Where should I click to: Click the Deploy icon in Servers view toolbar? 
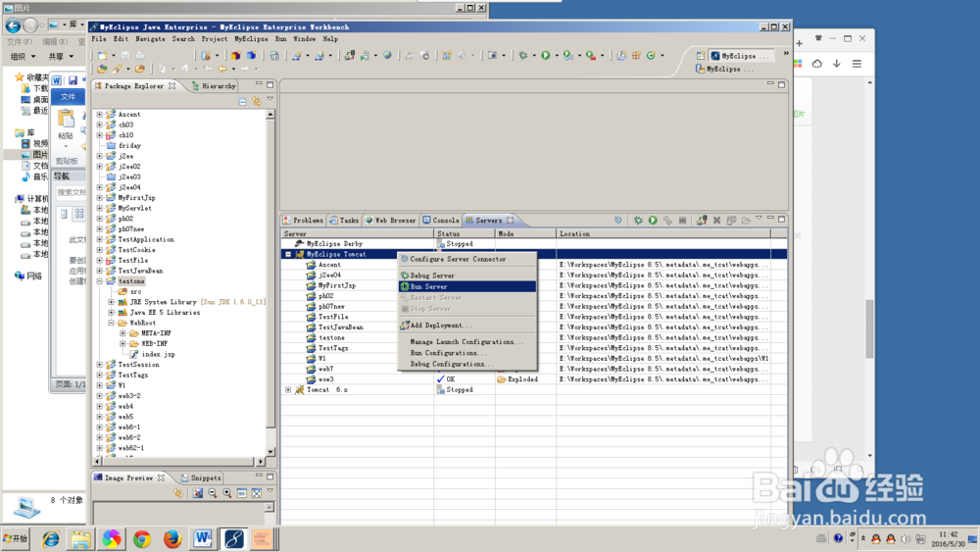tap(702, 220)
